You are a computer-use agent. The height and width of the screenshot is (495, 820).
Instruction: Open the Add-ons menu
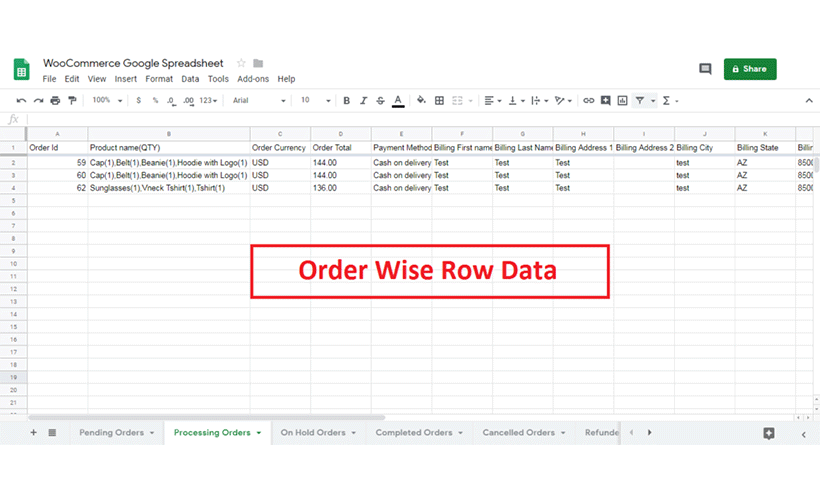[253, 79]
